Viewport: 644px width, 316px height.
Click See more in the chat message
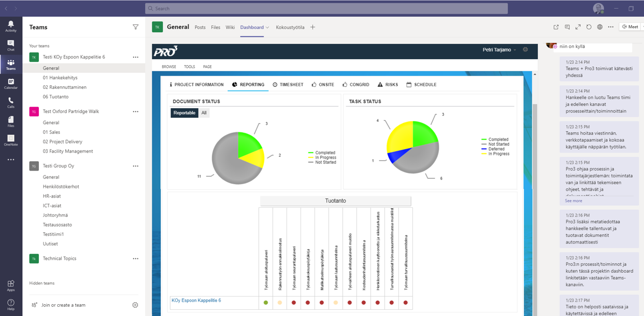574,201
